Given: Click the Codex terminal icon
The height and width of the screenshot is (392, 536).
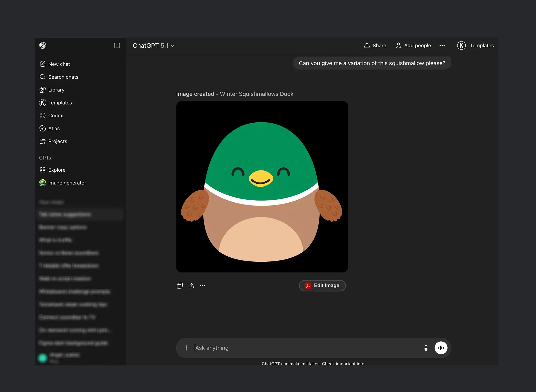Looking at the screenshot, I should [42, 116].
